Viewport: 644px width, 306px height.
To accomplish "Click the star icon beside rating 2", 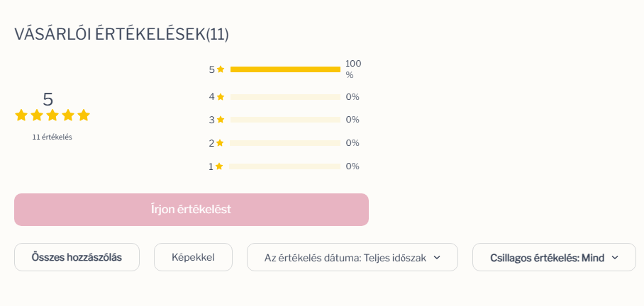I will click(x=220, y=143).
